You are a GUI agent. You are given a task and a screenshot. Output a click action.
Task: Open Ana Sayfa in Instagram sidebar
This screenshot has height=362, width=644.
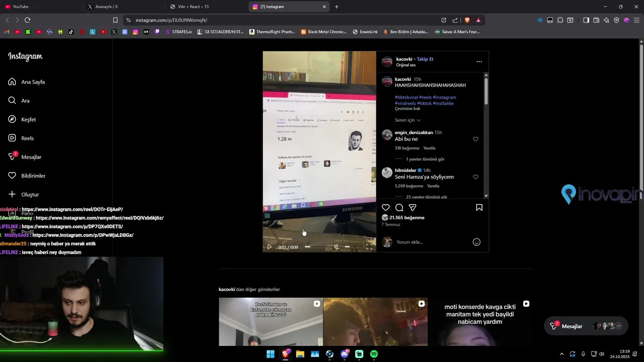point(27,82)
